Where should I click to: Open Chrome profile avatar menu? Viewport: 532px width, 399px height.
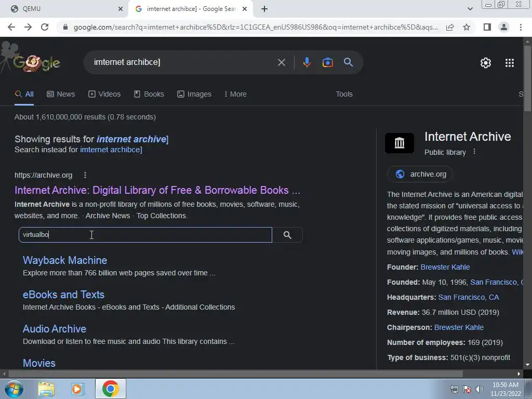point(504,27)
